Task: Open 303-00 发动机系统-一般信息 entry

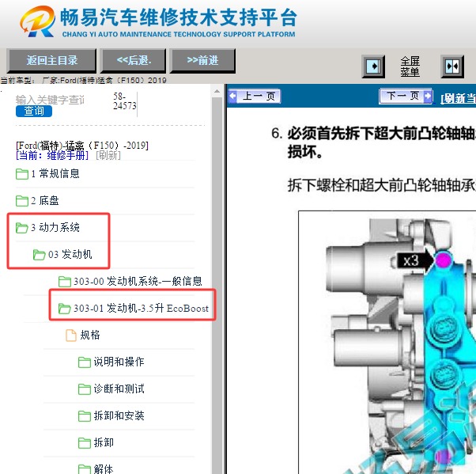Action: [138, 282]
